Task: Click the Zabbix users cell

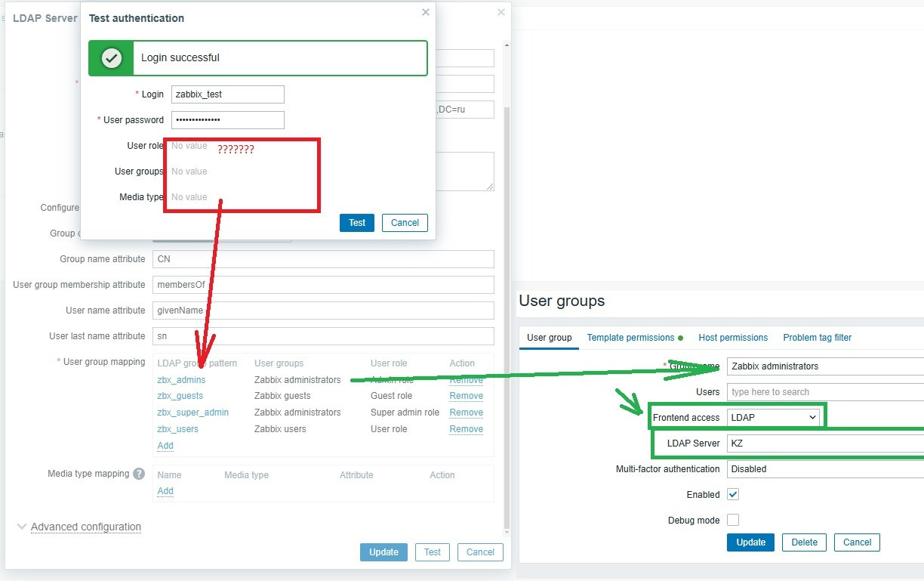Action: click(280, 429)
